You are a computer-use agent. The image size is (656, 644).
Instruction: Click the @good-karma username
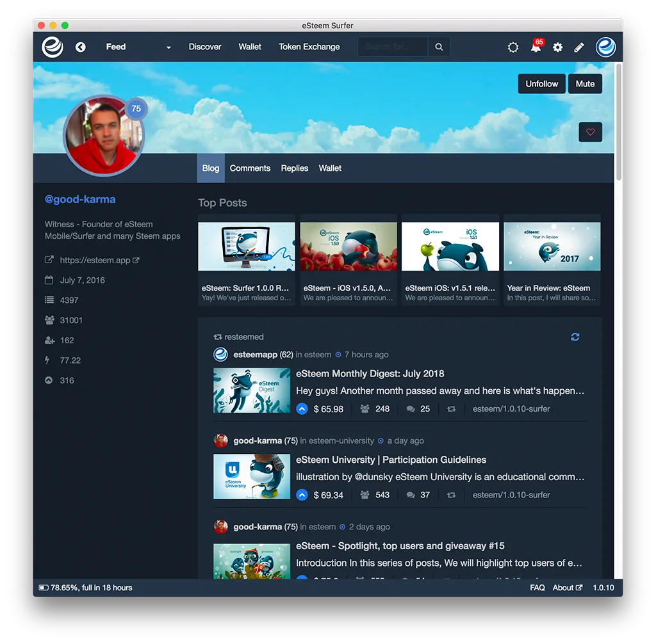click(x=80, y=199)
